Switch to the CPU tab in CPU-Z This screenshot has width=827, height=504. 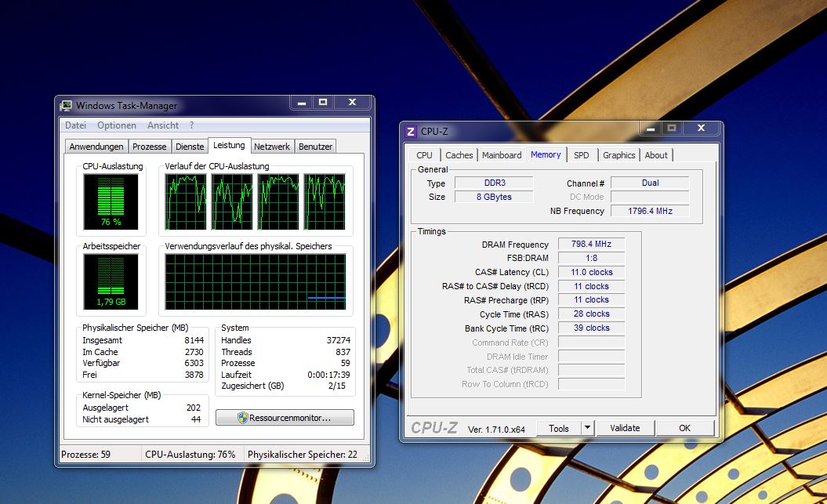click(424, 155)
